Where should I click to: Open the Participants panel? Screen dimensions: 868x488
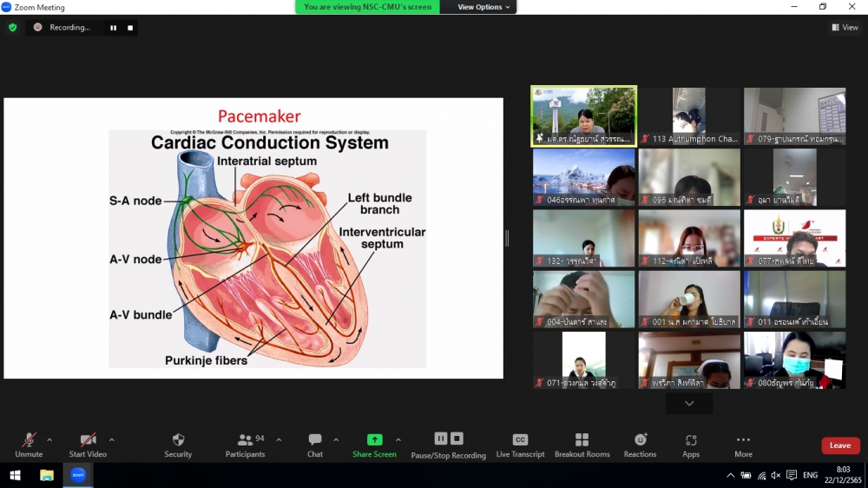246,440
